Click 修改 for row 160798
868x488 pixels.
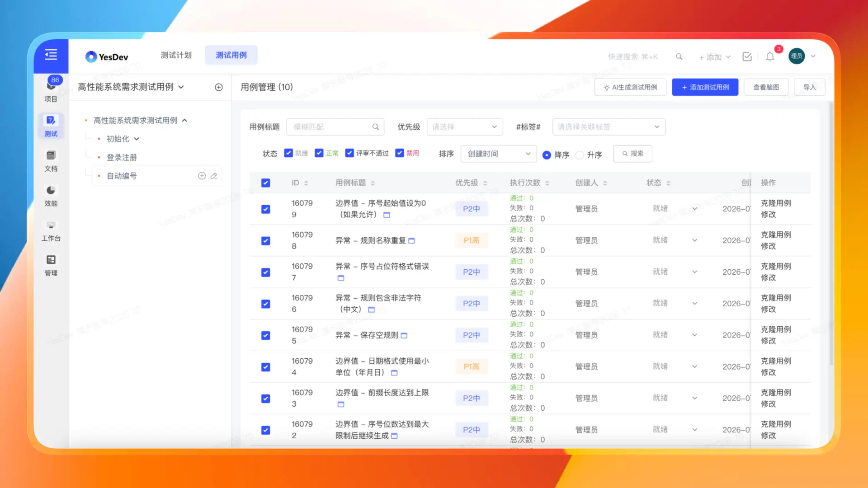768,246
